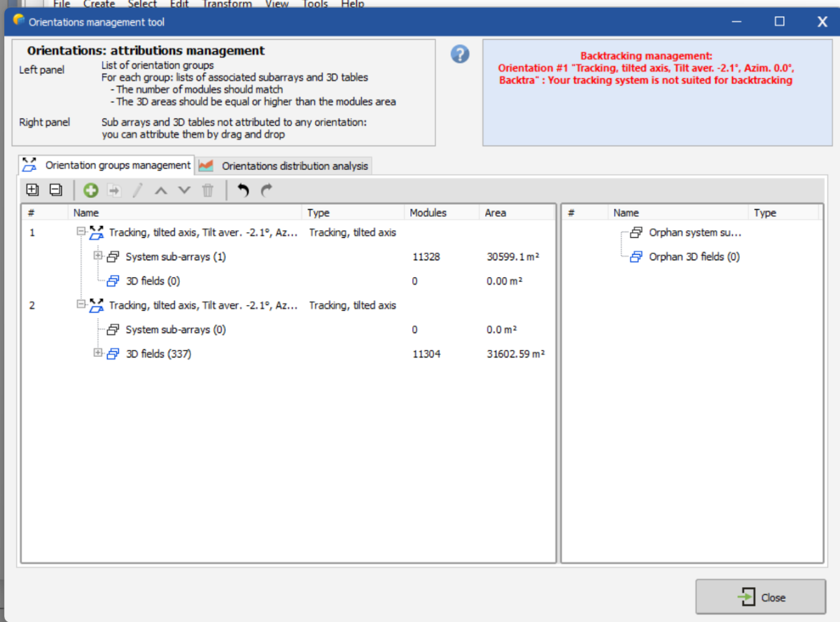Expand System sub-arrays (1) node

point(98,256)
